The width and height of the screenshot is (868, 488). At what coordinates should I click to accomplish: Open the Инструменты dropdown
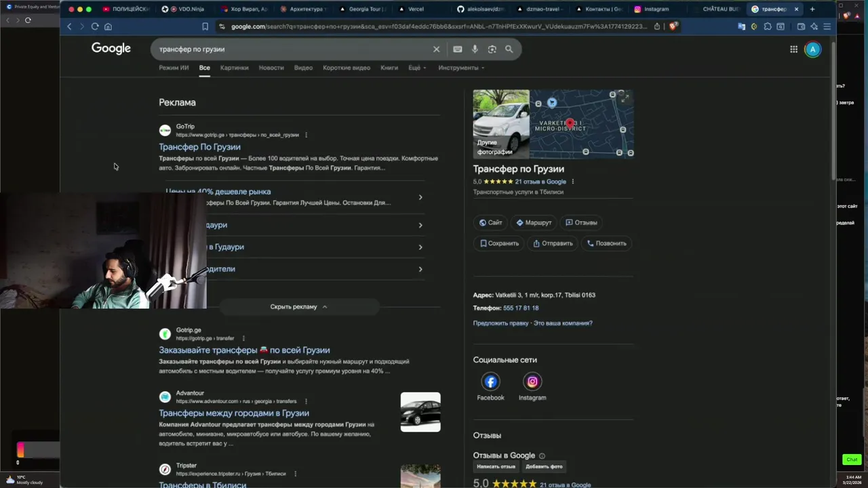[x=461, y=68]
